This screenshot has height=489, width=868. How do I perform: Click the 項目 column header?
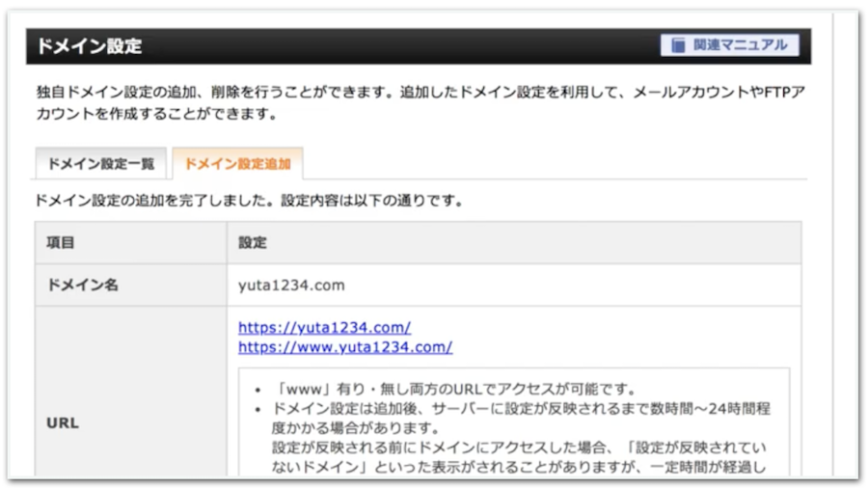point(61,243)
